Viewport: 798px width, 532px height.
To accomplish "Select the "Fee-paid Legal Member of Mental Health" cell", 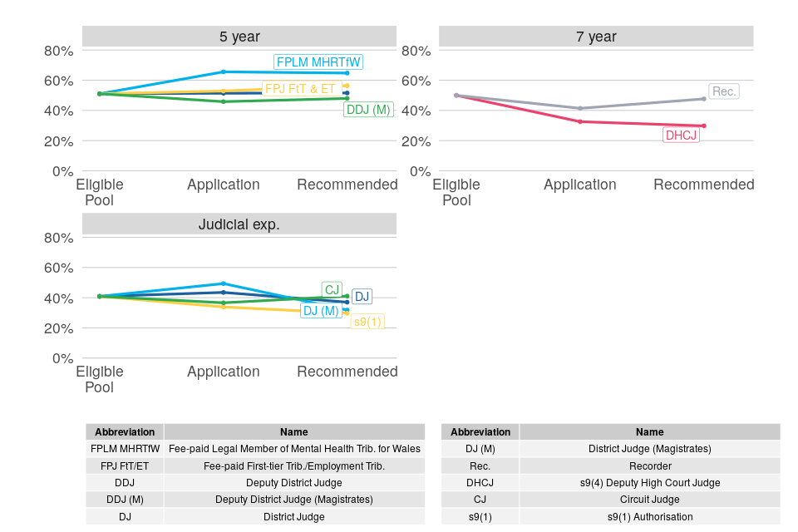I will [294, 449].
